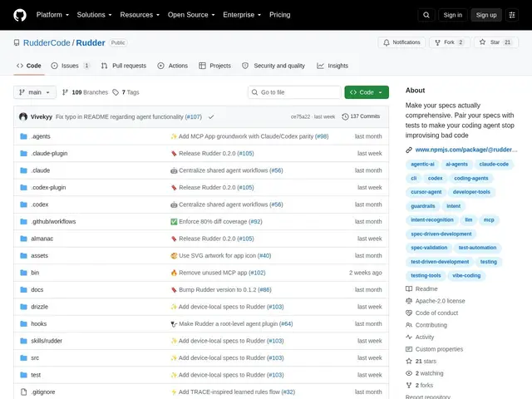
Task: Click the folder icon for almanac
Action: tap(24, 239)
